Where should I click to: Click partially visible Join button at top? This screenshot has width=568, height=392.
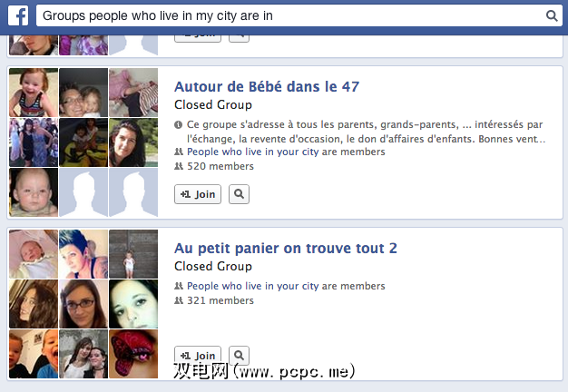[x=198, y=38]
